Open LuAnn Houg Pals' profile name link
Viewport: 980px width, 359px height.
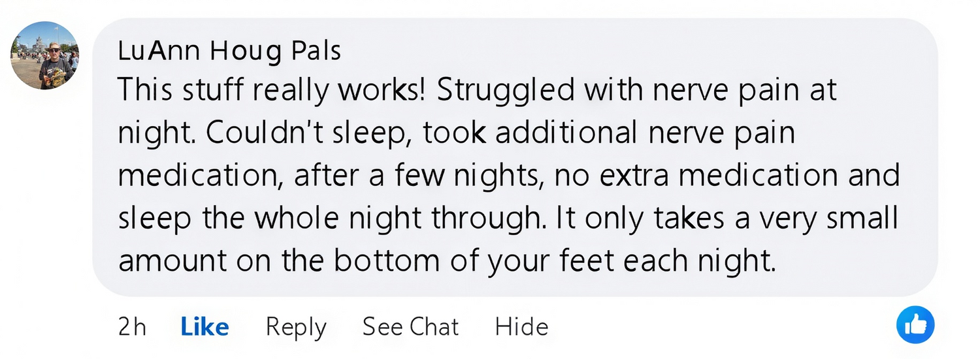pos(229,51)
